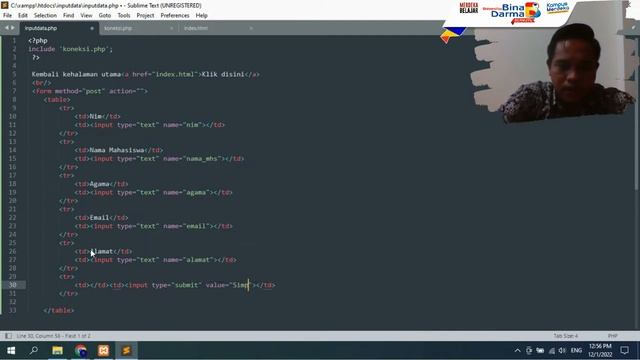Click the text 'Nama Mahasiswa' on line 14
Image resolution: width=640 pixels, height=360 pixels.
[x=117, y=150]
